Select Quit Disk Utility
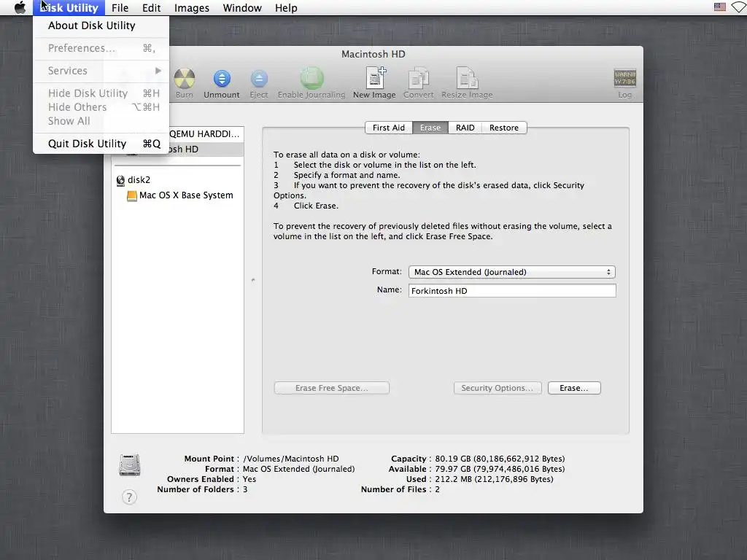The height and width of the screenshot is (560, 747). [101, 144]
